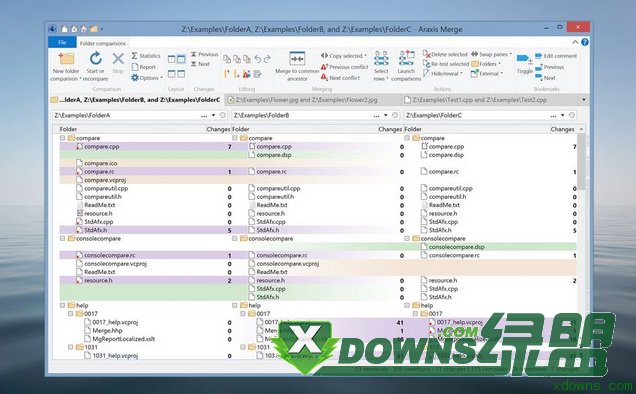Click Start or recompare circular arrow

(x=96, y=58)
